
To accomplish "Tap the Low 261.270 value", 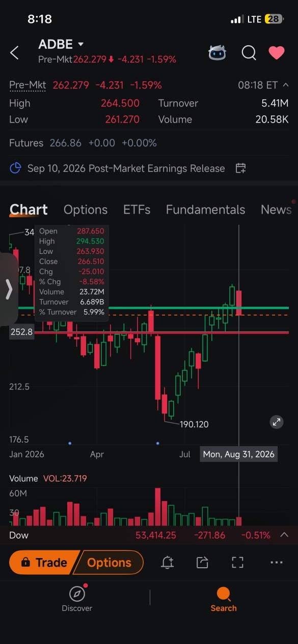I will [122, 120].
